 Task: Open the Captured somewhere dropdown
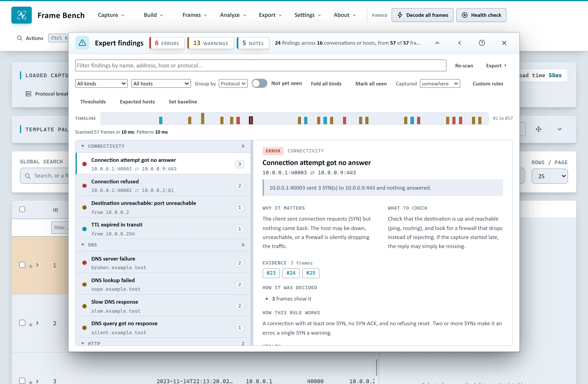(x=440, y=83)
